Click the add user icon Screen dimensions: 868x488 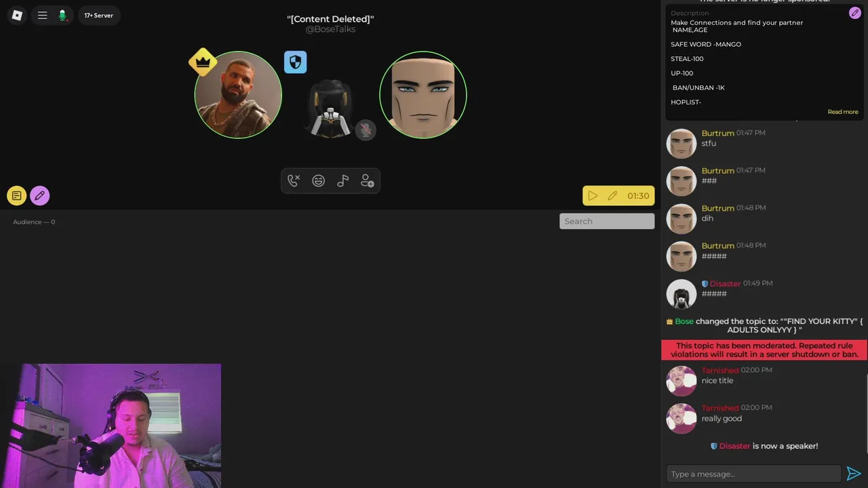pos(367,181)
